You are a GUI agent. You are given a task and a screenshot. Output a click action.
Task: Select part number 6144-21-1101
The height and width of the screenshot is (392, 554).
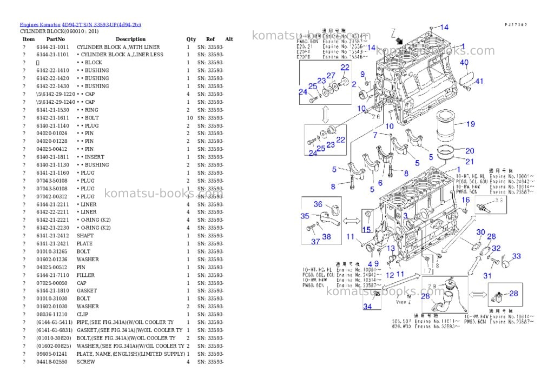pos(52,55)
